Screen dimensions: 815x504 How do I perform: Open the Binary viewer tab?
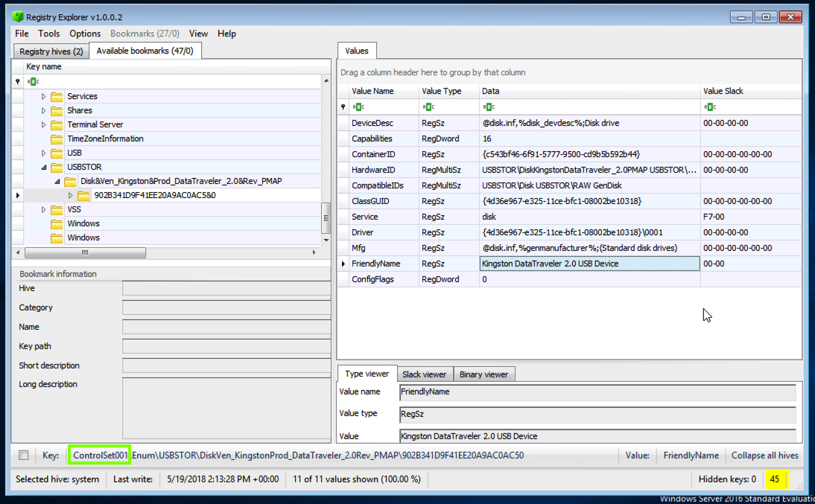coord(483,374)
